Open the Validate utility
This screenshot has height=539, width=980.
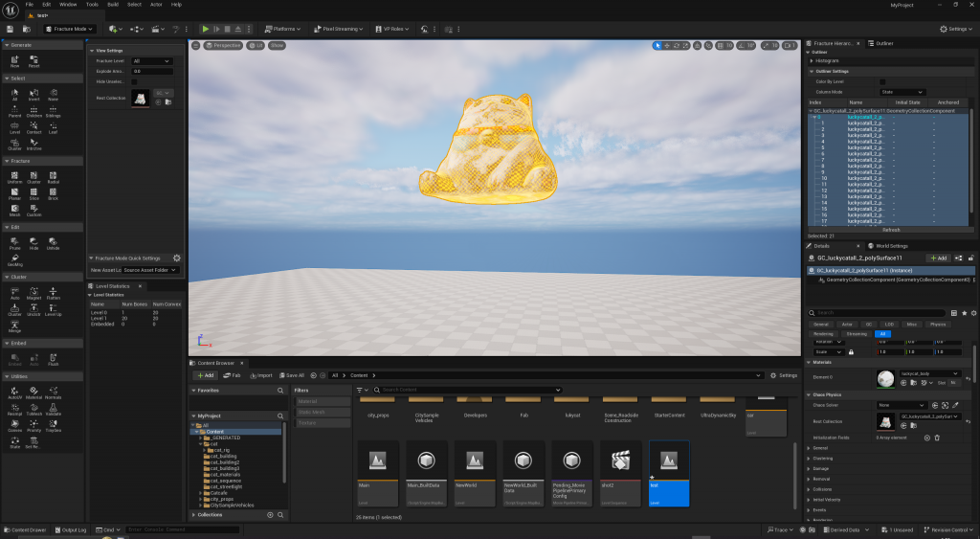point(54,409)
